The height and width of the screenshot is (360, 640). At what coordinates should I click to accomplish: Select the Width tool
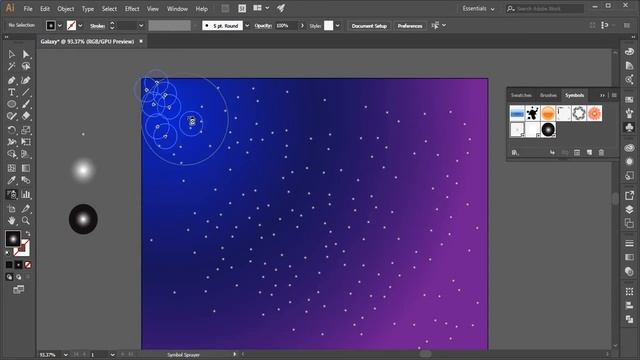[11, 142]
